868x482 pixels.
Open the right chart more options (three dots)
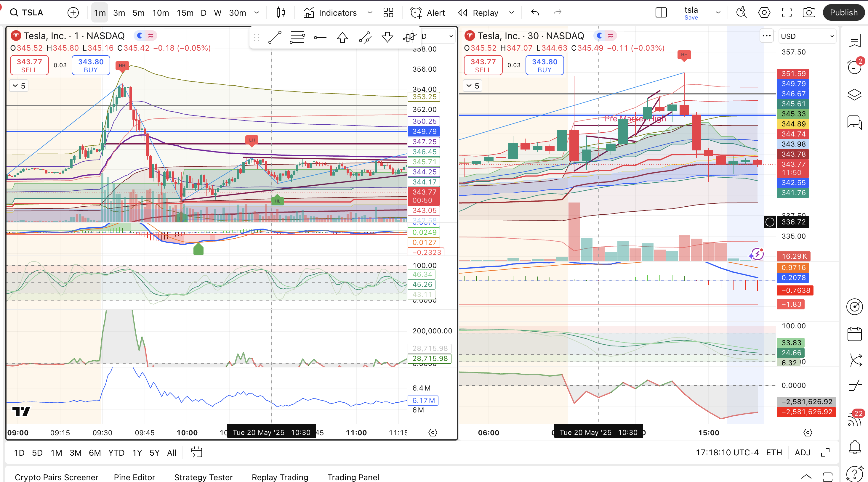pyautogui.click(x=767, y=36)
